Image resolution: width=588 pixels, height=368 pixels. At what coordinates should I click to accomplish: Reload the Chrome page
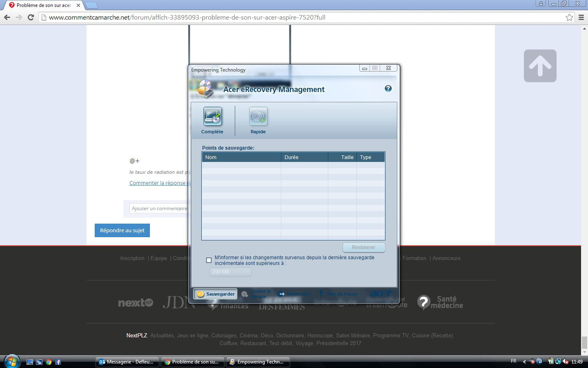[x=31, y=17]
